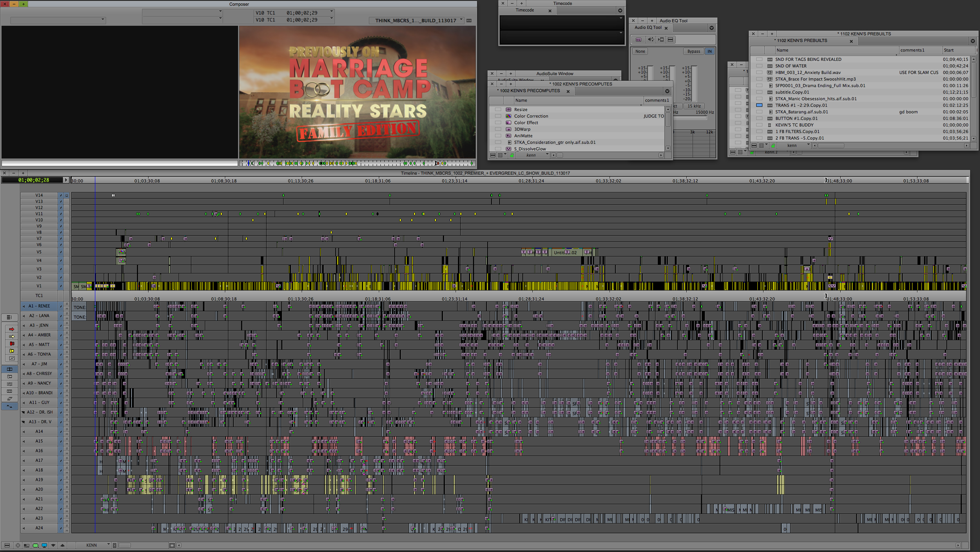This screenshot has width=980, height=552.
Task: Open the PRECOMPUTES bin panel options menu
Action: (x=667, y=91)
